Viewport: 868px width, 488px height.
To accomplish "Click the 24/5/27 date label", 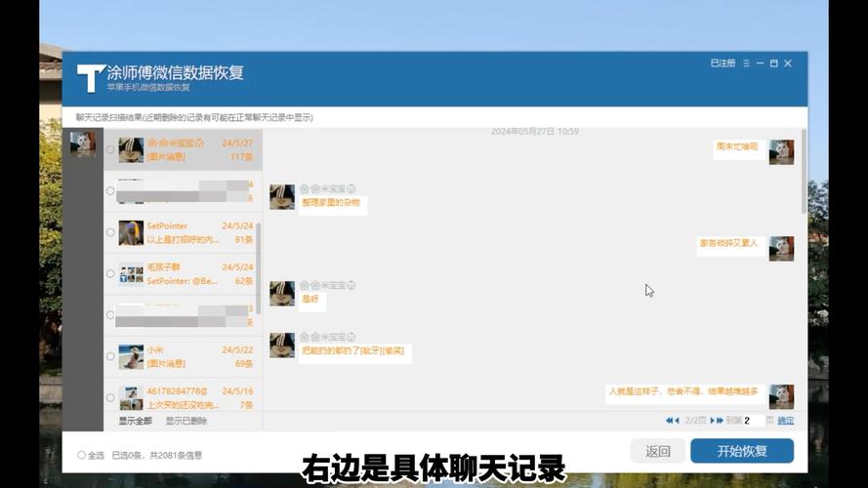I will pyautogui.click(x=237, y=142).
